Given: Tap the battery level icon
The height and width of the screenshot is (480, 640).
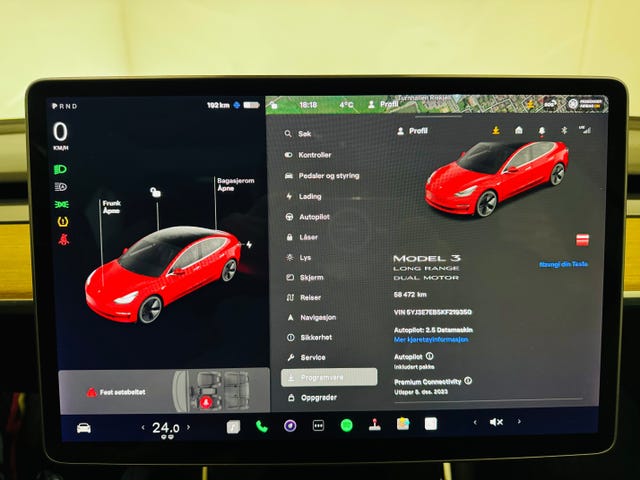Looking at the screenshot, I should [x=251, y=105].
